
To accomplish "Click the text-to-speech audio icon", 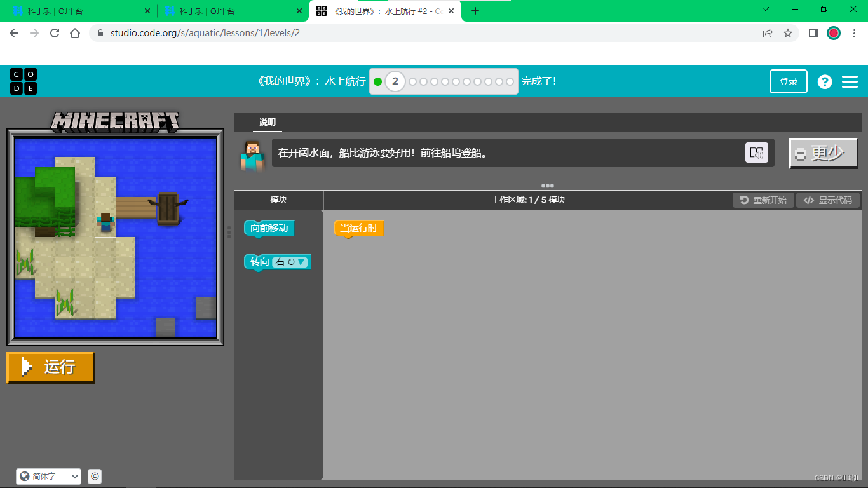I will pyautogui.click(x=756, y=152).
